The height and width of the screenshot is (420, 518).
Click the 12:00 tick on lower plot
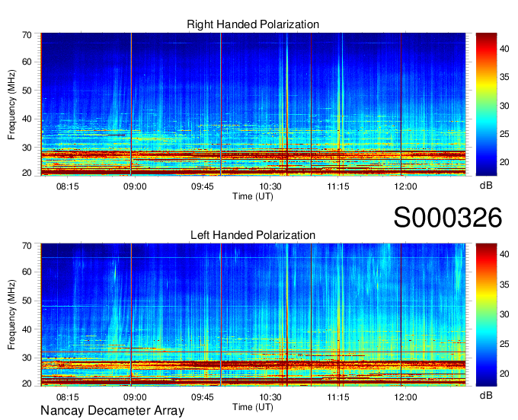click(x=406, y=397)
